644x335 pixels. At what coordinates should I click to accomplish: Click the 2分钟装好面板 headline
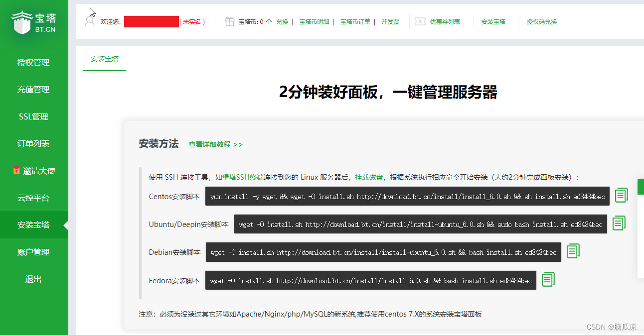(x=388, y=92)
